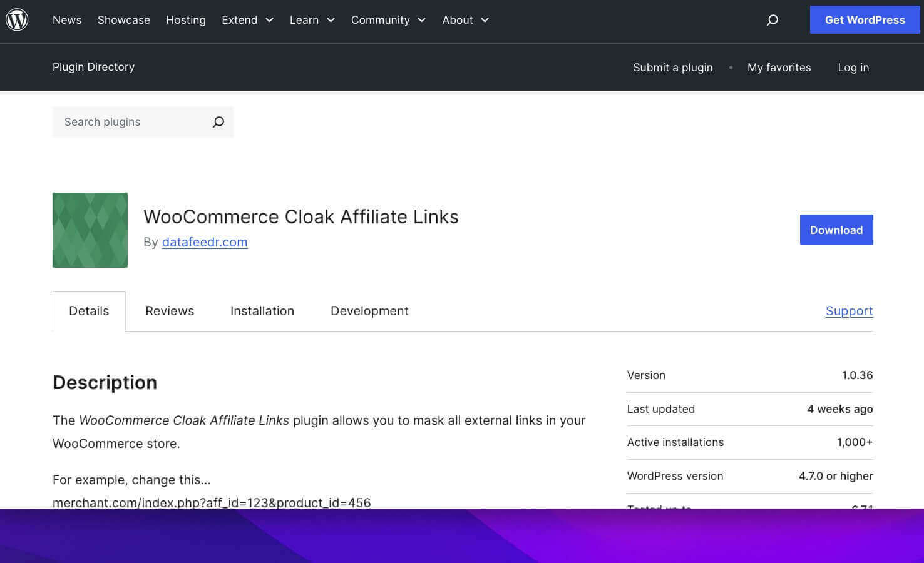Click Submit a plugin
This screenshot has width=924, height=563.
pos(672,67)
